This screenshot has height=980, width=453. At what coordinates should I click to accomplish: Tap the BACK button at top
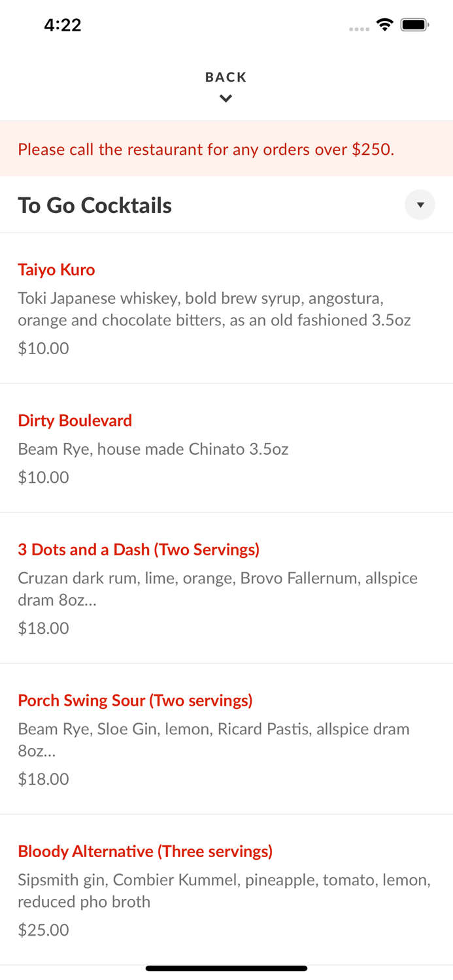tap(226, 77)
